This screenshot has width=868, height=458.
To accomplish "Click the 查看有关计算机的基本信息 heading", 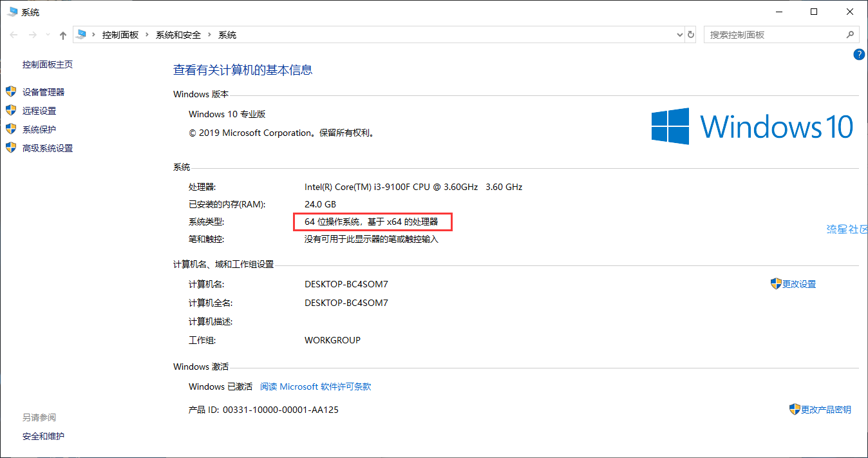I will point(243,70).
